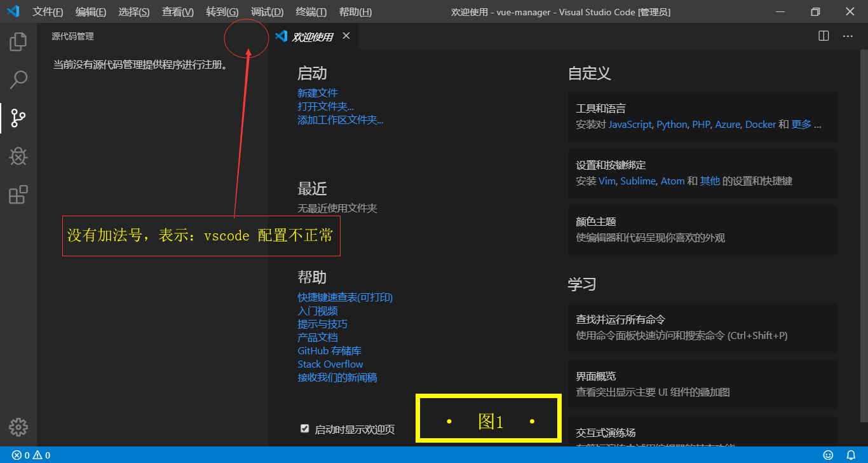The height and width of the screenshot is (463, 868).
Task: Click the Docker link
Action: pyautogui.click(x=761, y=125)
